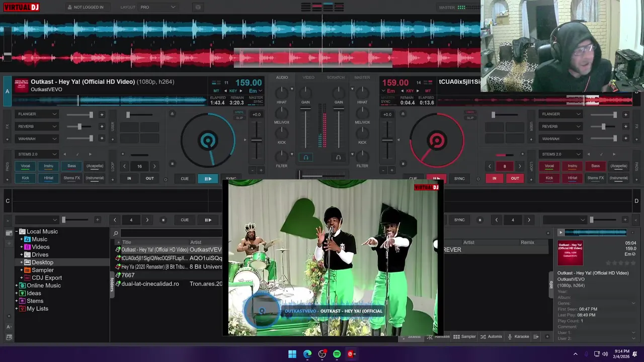Open right deck STEMS 2.0 pads dropdown
The image size is (644, 362).
[560, 154]
